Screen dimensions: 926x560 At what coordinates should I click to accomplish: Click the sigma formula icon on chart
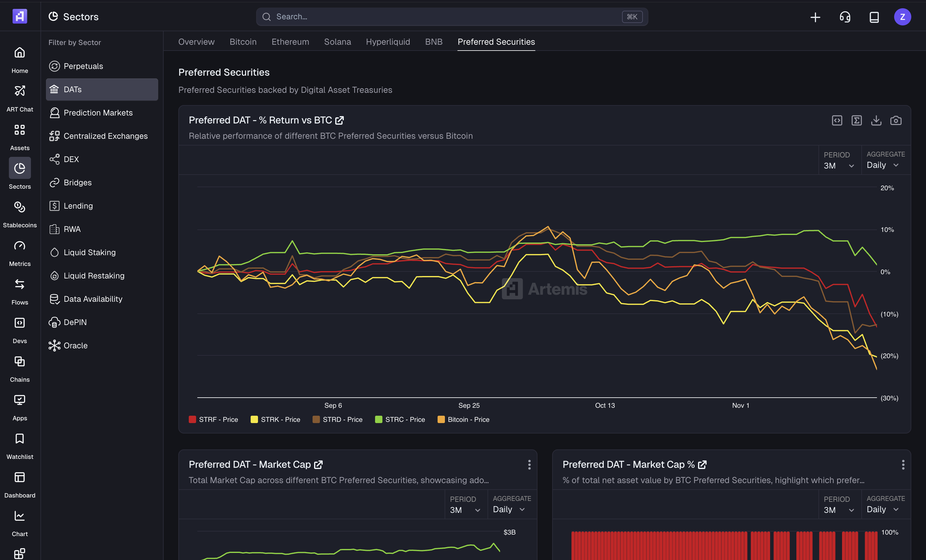(856, 121)
